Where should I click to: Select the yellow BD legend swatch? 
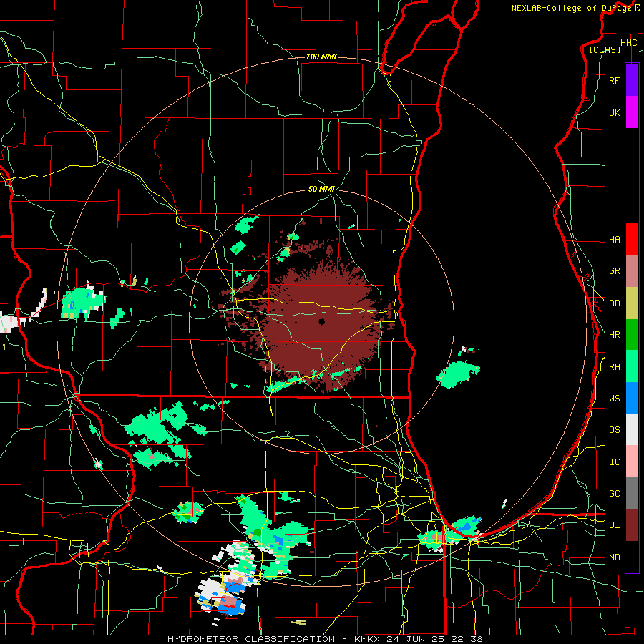click(632, 303)
